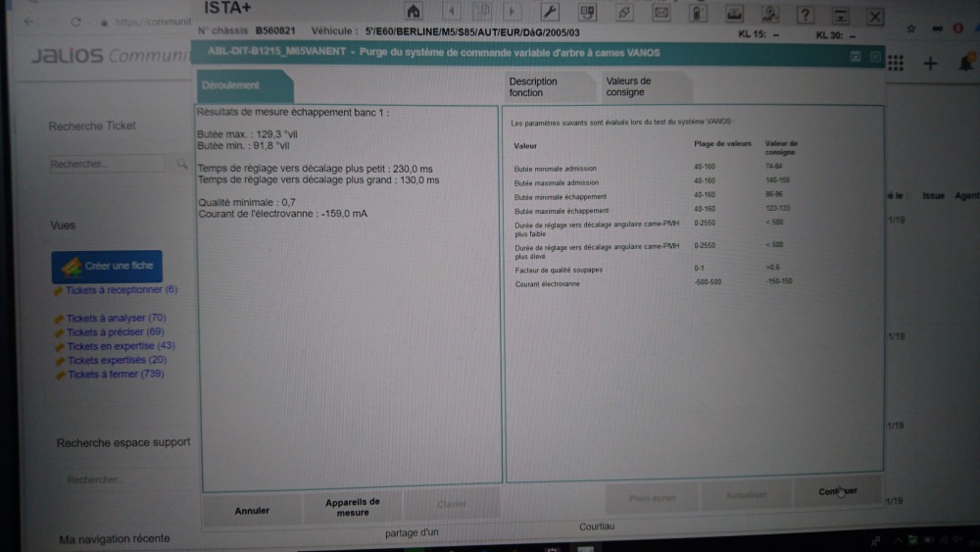Click the 'Ma navigation récente' heading in Jalios
The width and height of the screenshot is (980, 552).
click(x=115, y=538)
